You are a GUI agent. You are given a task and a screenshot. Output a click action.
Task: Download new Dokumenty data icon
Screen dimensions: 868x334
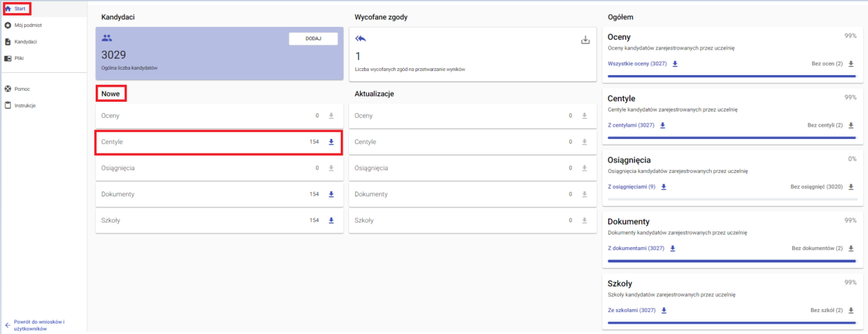331,194
